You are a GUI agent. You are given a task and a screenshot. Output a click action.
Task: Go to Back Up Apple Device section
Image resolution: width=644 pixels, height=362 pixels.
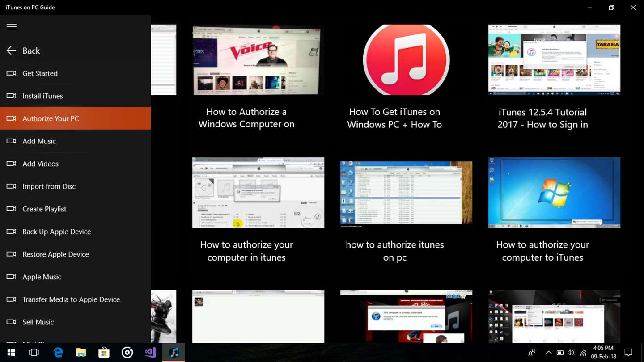[x=75, y=232]
